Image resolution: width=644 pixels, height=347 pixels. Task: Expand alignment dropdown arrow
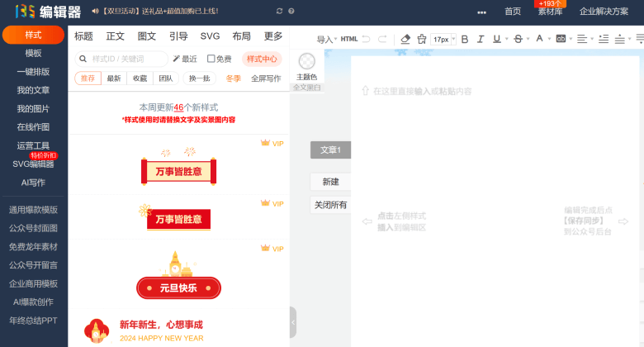(x=592, y=39)
